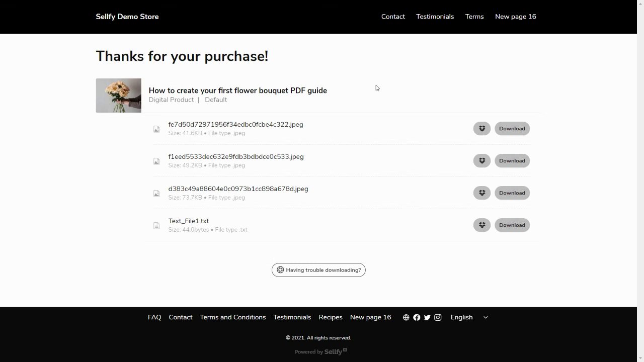Save fe7d50d jpeg file to Dropbox
The height and width of the screenshot is (362, 644).
(481, 129)
